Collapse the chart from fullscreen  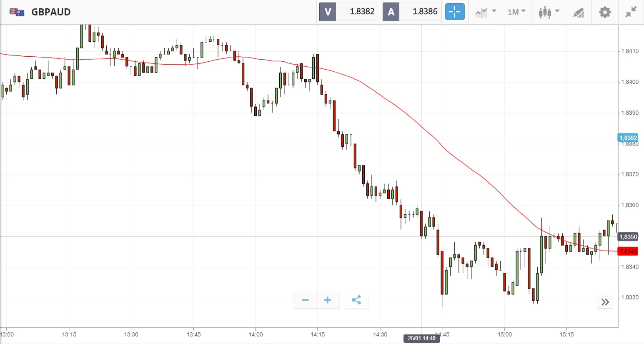coord(631,12)
